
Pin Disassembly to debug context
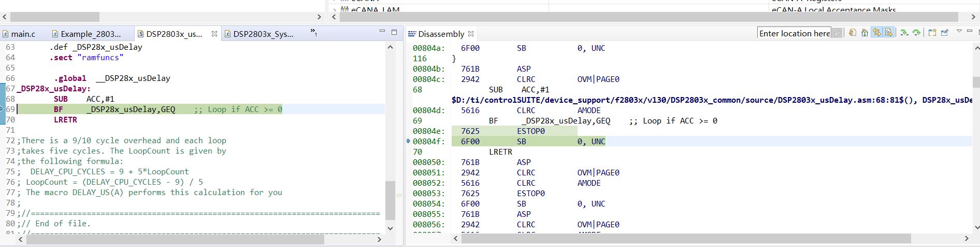pos(944,33)
